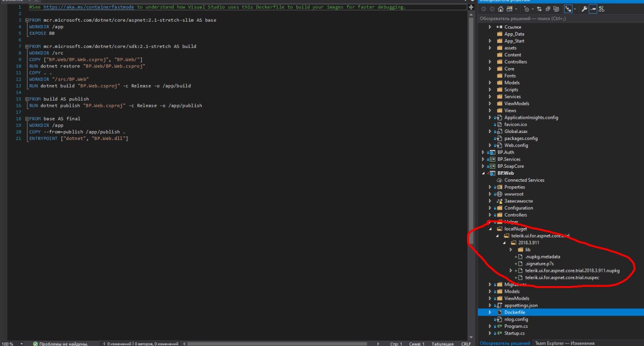Click the .nupkg.metadata file icon

pyautogui.click(x=521, y=256)
